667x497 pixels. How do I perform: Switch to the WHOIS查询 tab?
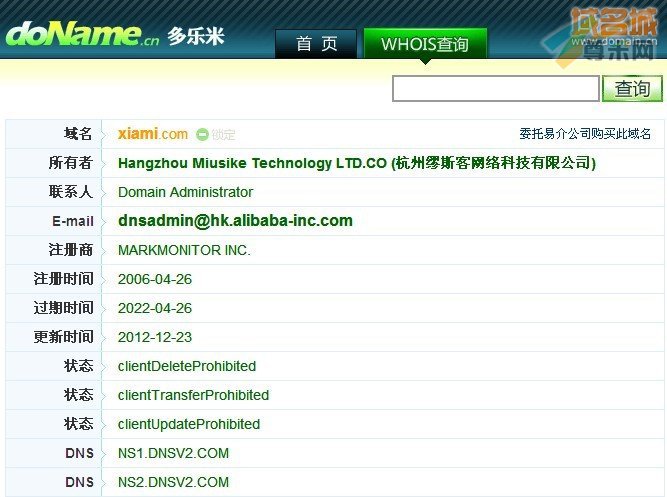point(425,44)
